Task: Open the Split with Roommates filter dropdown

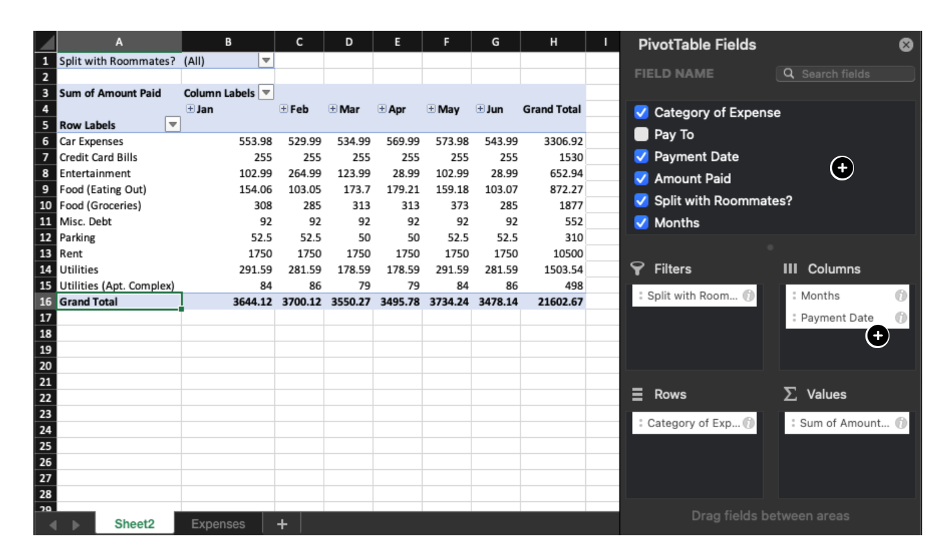Action: click(266, 61)
